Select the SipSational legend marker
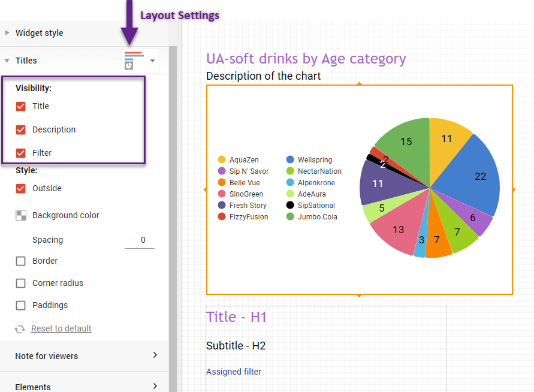 coord(289,205)
